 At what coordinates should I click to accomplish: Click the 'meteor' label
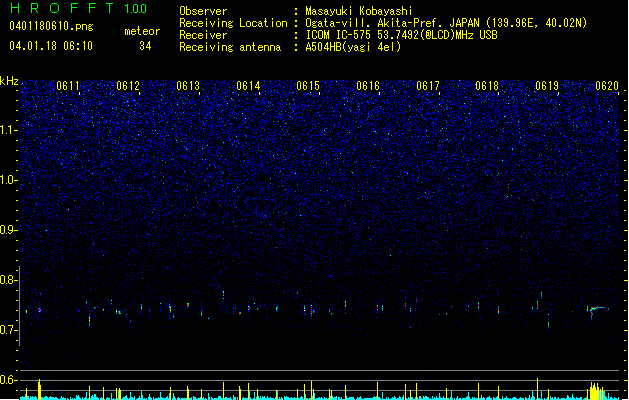pos(142,31)
